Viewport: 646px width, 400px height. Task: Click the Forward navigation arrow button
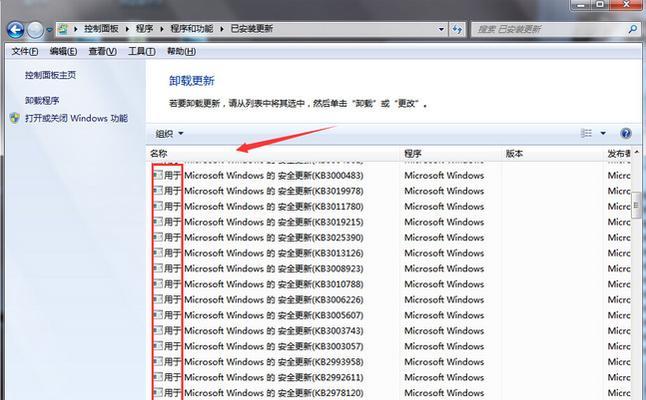(35, 30)
